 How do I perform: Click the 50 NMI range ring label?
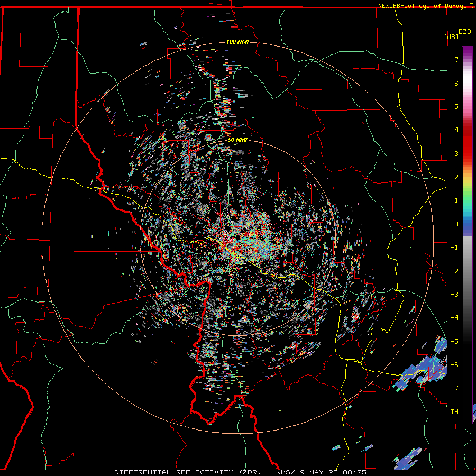[237, 140]
